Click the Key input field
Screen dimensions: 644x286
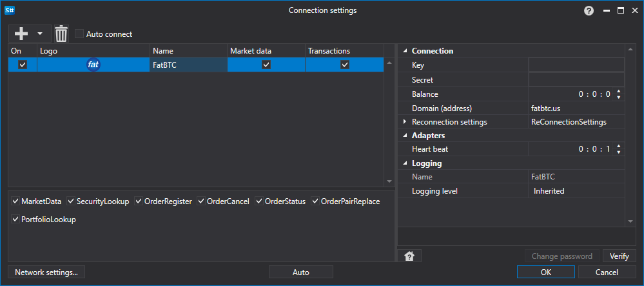click(577, 65)
